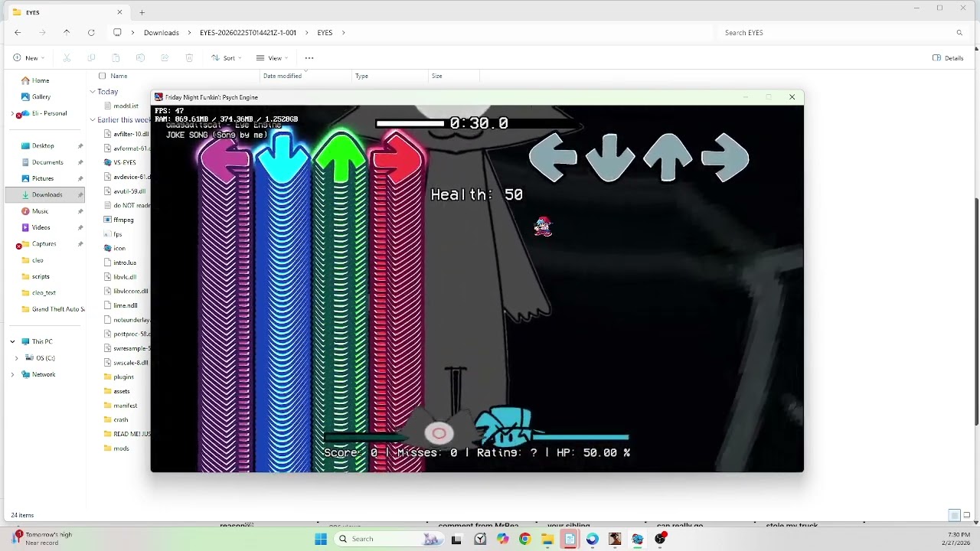
Task: Expand the Network tree node
Action: [13, 374]
